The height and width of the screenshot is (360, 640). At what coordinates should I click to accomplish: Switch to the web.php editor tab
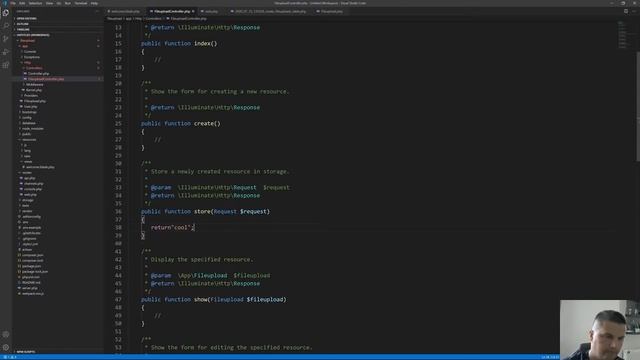[x=211, y=11]
